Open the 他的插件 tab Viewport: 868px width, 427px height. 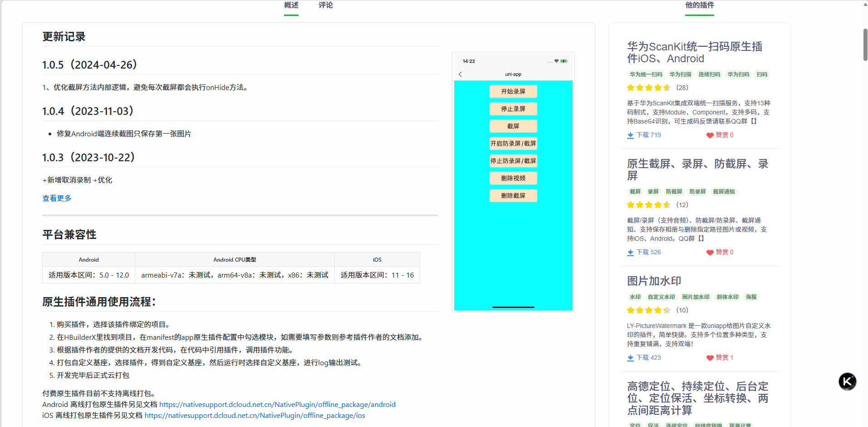tap(699, 5)
